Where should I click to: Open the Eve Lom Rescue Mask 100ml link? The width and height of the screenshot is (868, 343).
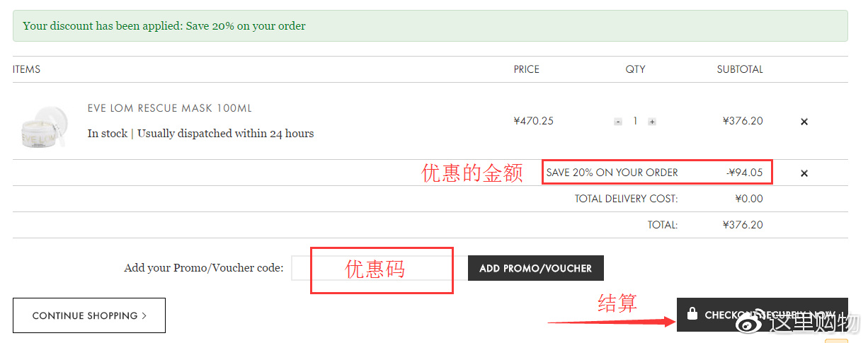(170, 108)
